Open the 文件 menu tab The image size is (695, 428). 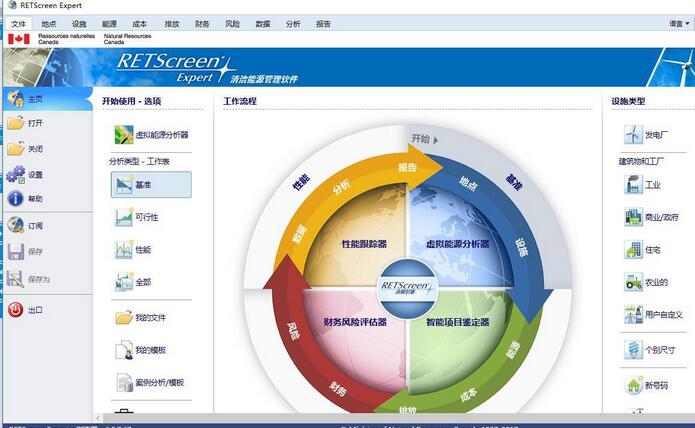[x=19, y=24]
